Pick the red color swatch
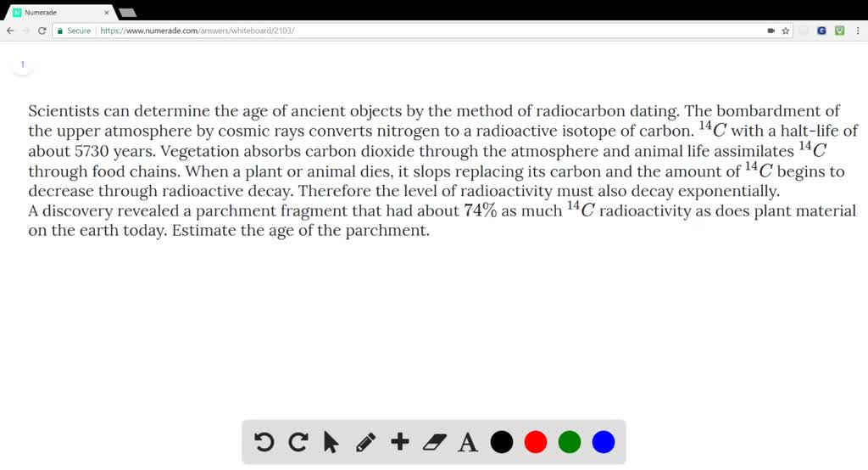This screenshot has height=470, width=868. (536, 442)
